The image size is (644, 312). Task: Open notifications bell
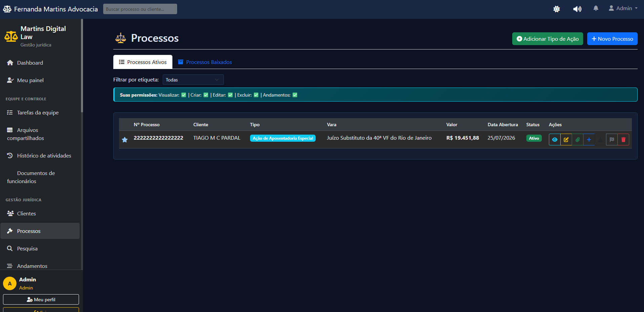tap(596, 8)
